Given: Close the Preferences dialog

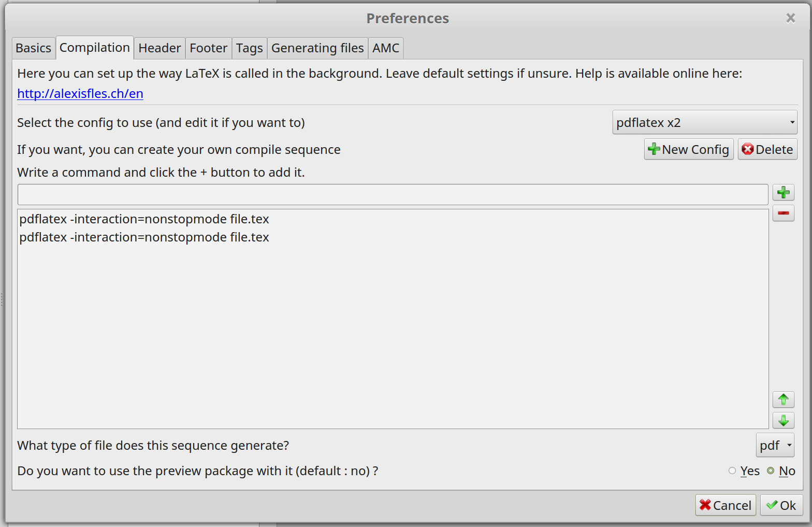Looking at the screenshot, I should click(790, 18).
